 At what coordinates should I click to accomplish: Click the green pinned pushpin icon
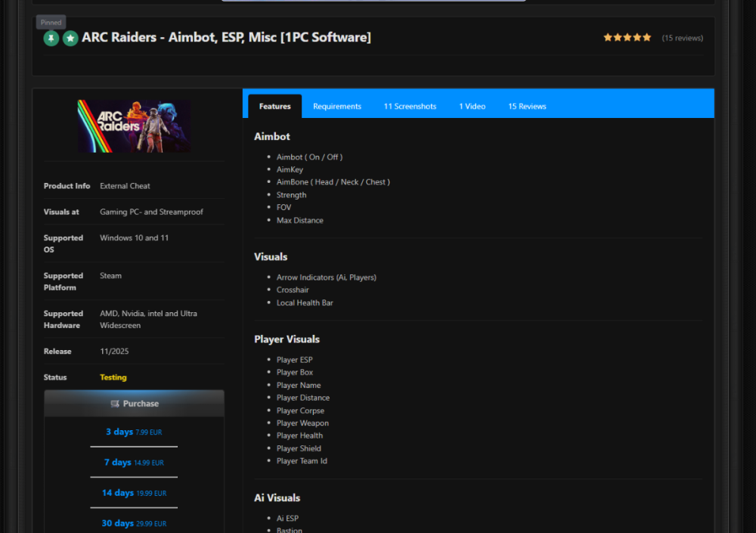51,38
